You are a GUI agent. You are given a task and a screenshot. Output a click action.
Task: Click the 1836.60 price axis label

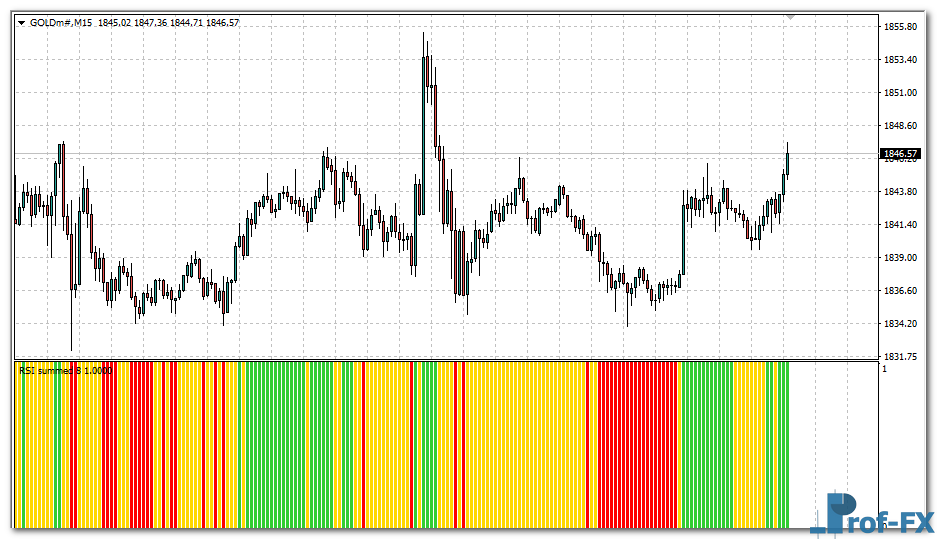[x=900, y=291]
